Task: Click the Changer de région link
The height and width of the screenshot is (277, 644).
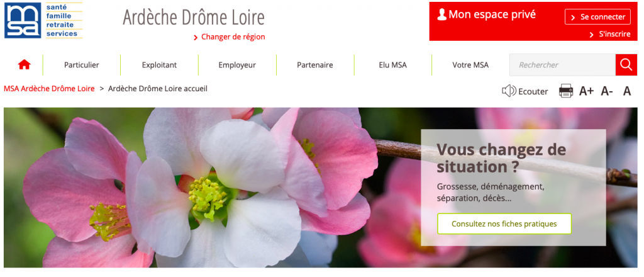Action: click(229, 37)
